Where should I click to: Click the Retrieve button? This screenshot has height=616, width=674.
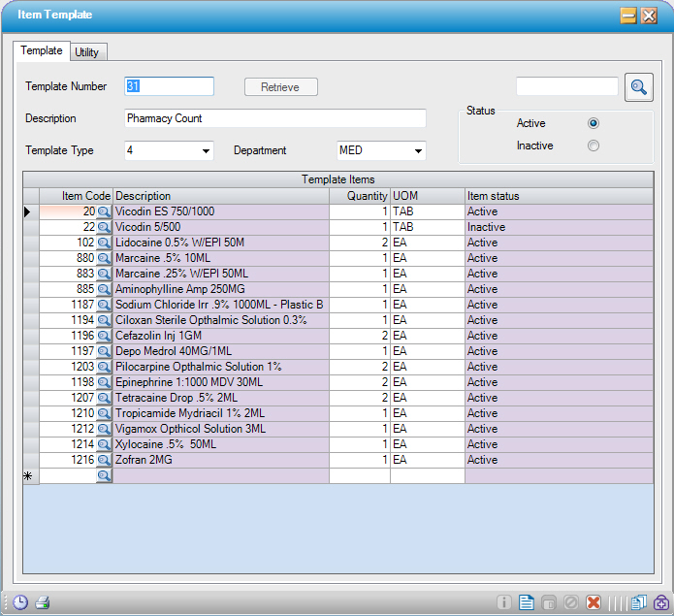(280, 87)
